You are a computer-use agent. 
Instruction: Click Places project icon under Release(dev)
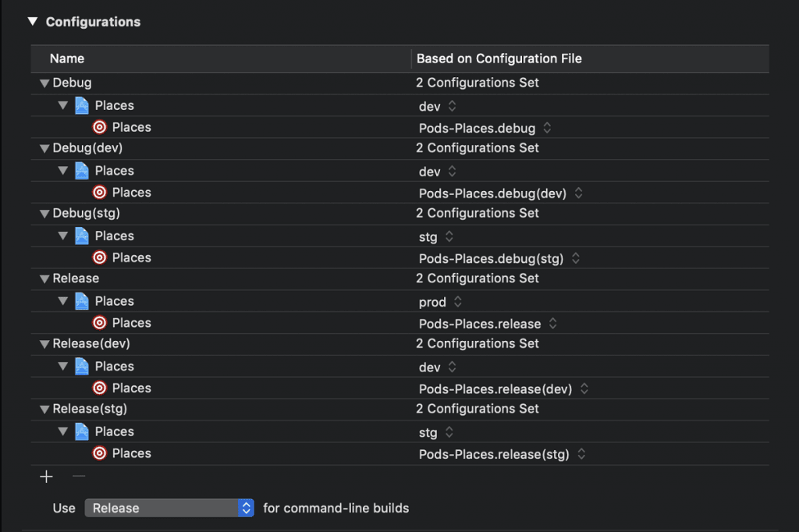(x=81, y=367)
